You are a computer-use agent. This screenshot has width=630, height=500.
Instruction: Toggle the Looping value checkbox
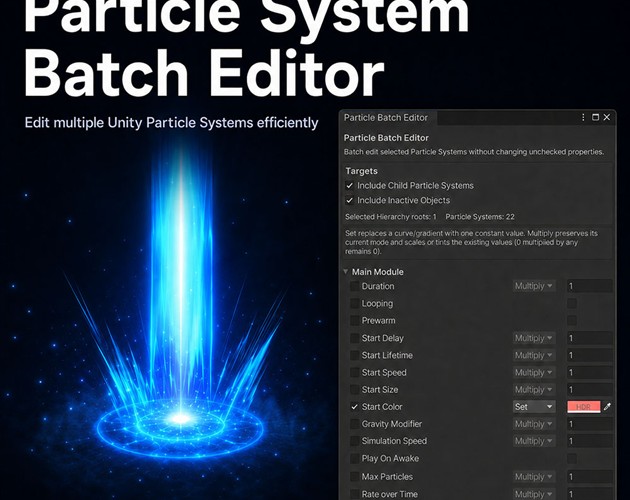coord(572,303)
